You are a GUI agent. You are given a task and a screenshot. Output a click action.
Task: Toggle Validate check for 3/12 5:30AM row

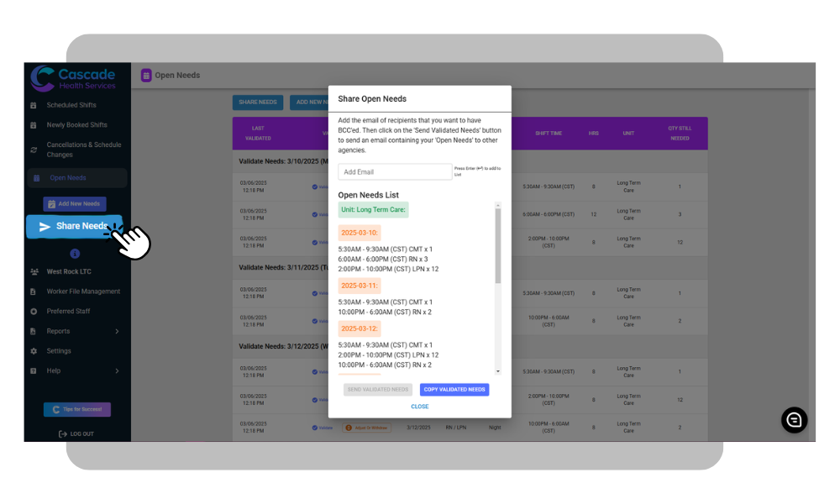pos(314,372)
